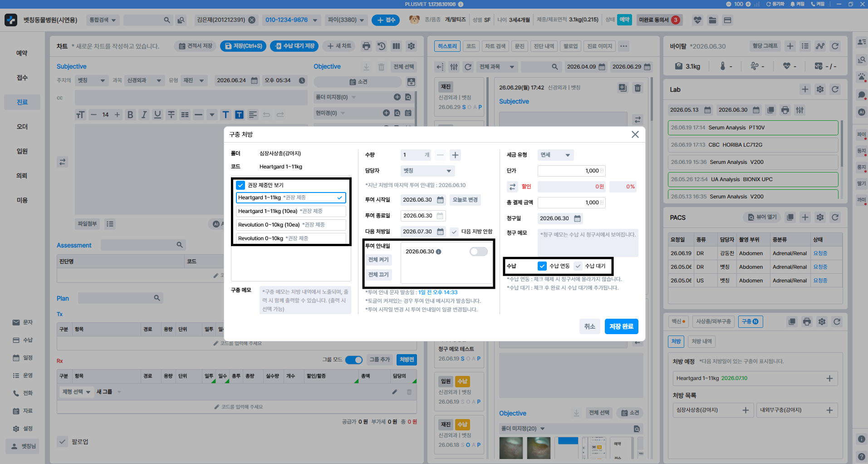Switch to the 차트 검색 tab

coord(495,46)
